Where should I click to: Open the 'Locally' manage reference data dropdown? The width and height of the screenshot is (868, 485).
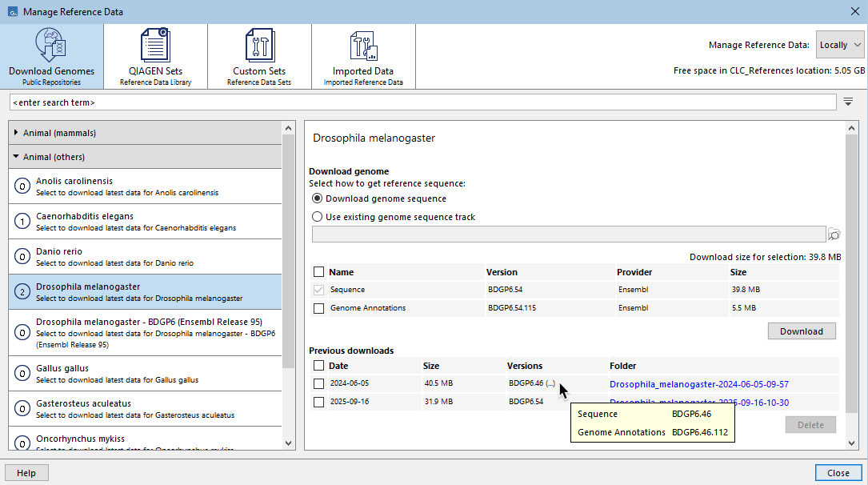[x=840, y=46]
